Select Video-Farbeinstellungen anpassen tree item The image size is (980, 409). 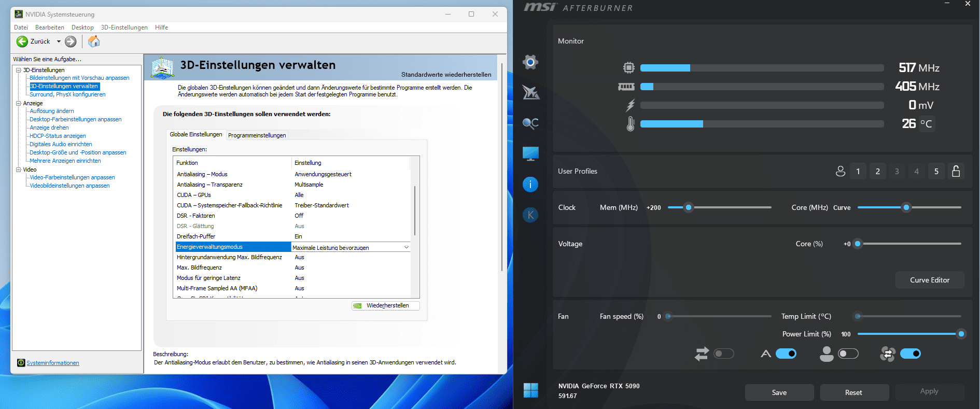point(72,177)
